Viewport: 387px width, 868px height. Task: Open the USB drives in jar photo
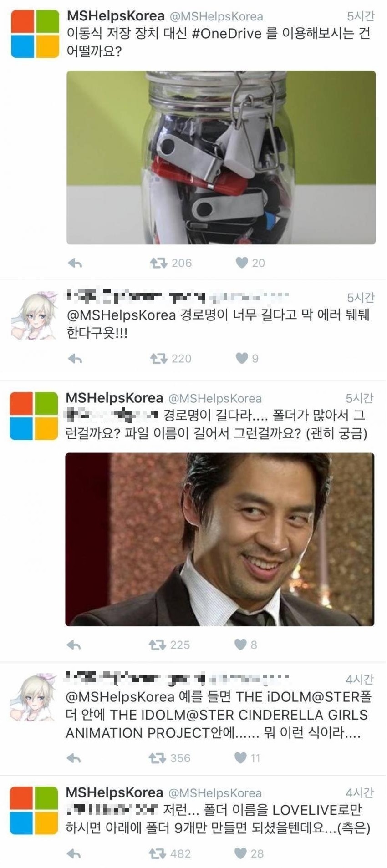[221, 157]
